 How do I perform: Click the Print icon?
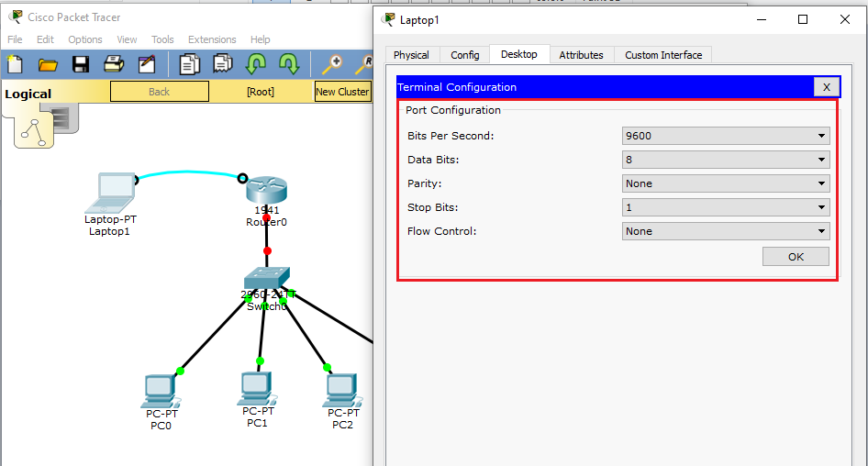pyautogui.click(x=114, y=63)
